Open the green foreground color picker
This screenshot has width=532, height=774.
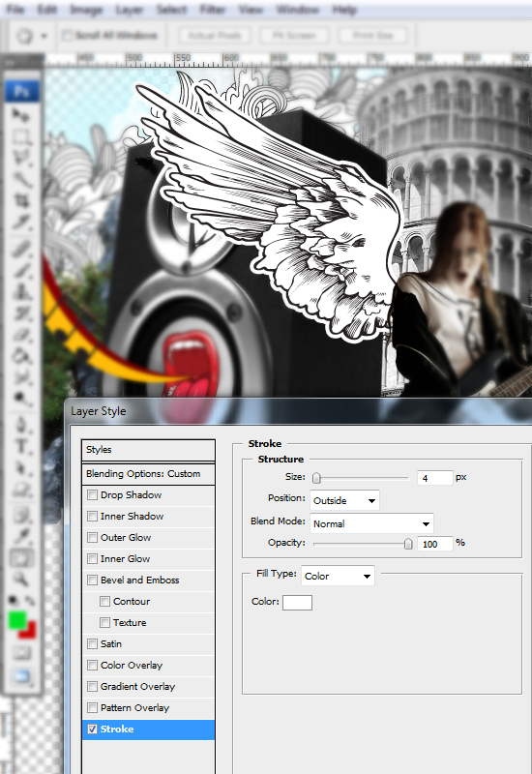pyautogui.click(x=16, y=619)
